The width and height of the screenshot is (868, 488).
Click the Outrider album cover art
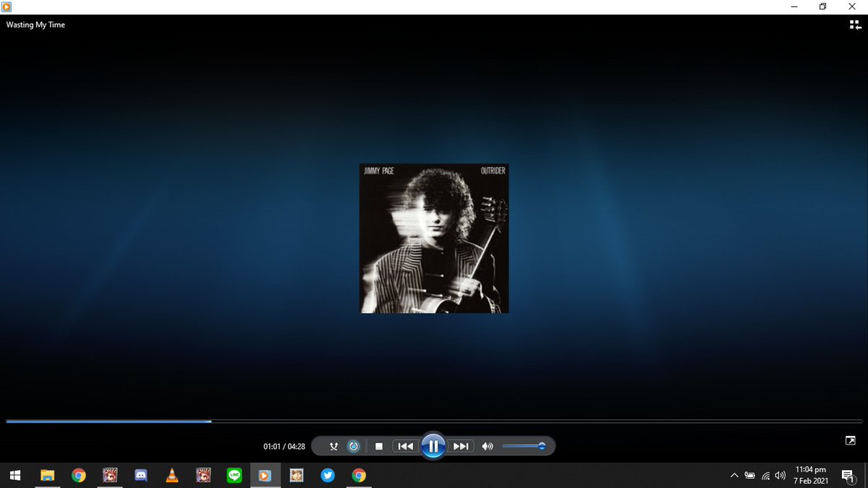point(434,239)
